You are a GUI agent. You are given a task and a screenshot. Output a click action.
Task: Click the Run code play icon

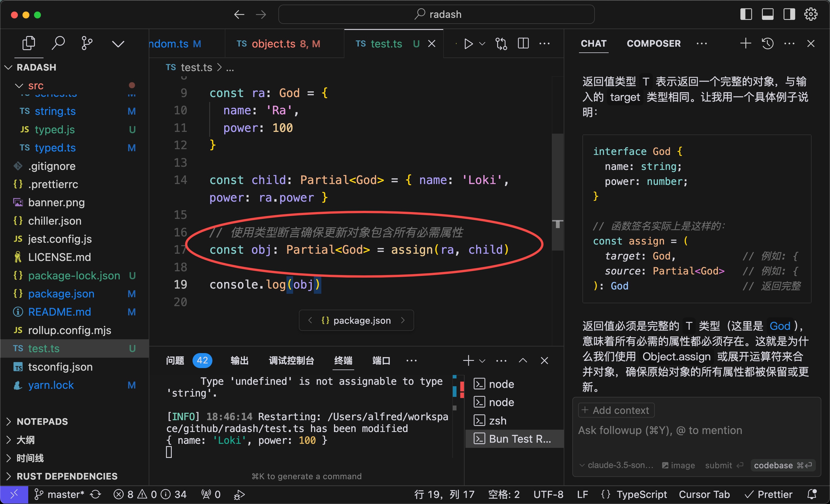468,44
